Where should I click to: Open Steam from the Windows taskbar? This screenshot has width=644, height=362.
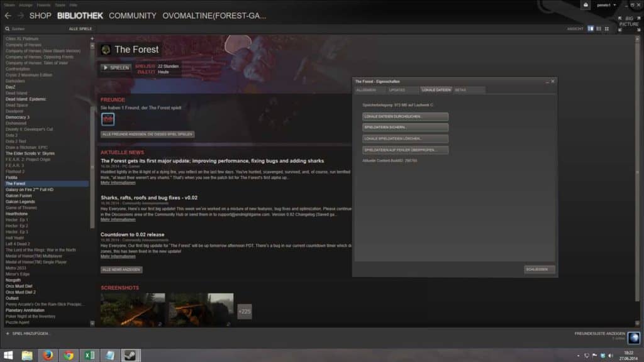click(130, 355)
